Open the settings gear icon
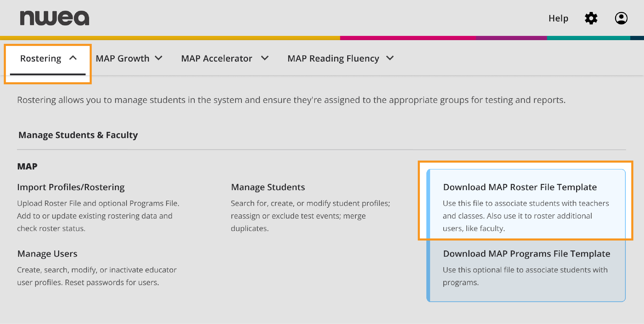The height and width of the screenshot is (324, 644). (x=591, y=18)
